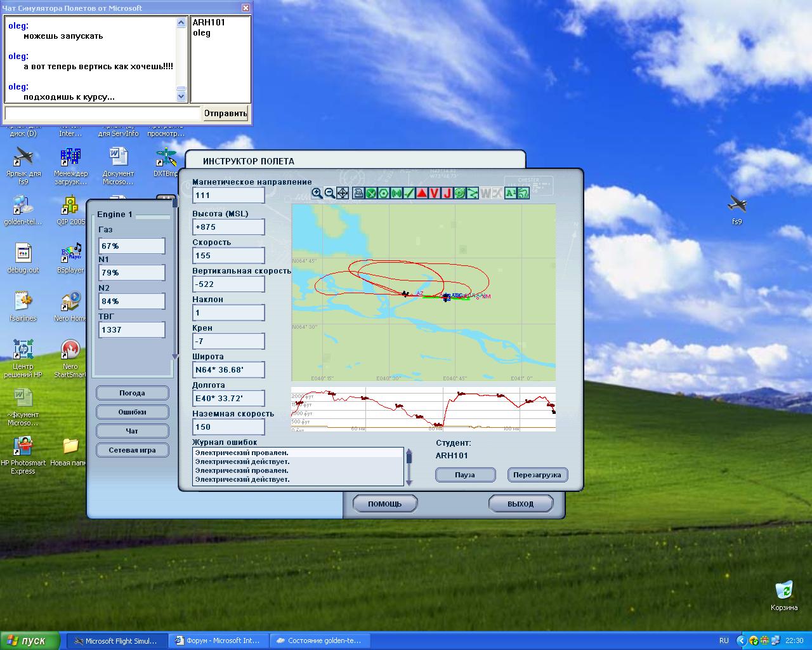
Task: Open Менеджер загрузки desktop icon
Action: coord(70,165)
